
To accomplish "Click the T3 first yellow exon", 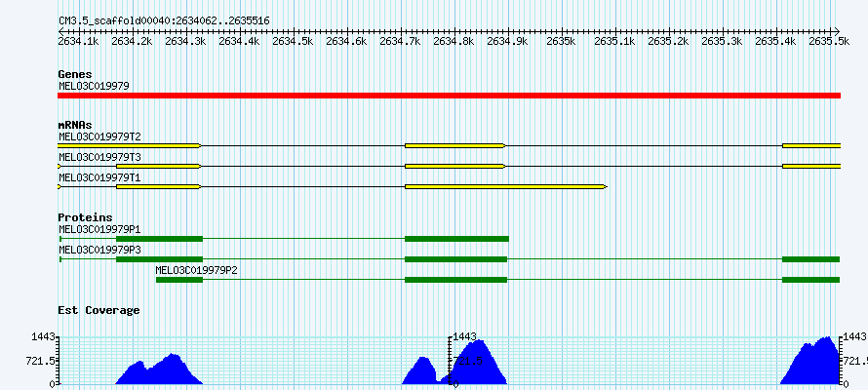I will (158, 166).
